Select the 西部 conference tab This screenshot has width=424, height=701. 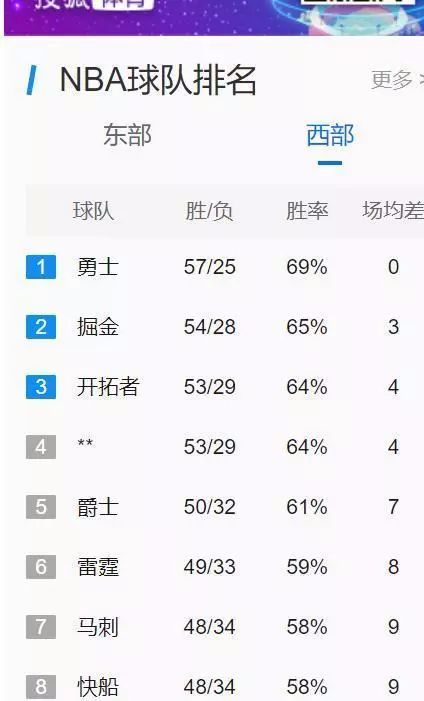(330, 135)
